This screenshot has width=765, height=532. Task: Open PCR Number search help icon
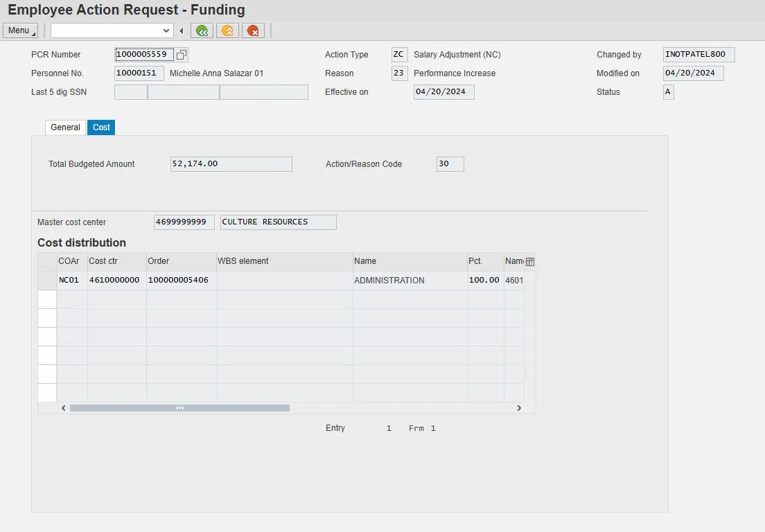(x=182, y=55)
